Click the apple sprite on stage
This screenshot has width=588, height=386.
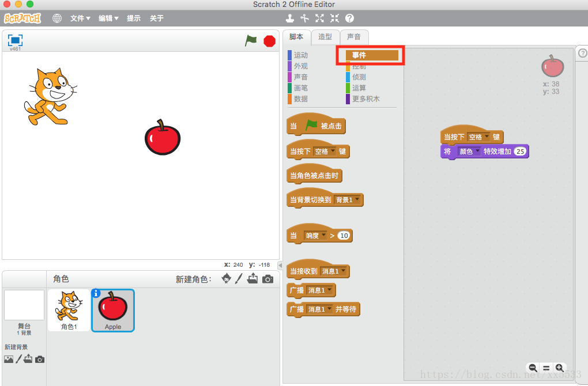163,138
